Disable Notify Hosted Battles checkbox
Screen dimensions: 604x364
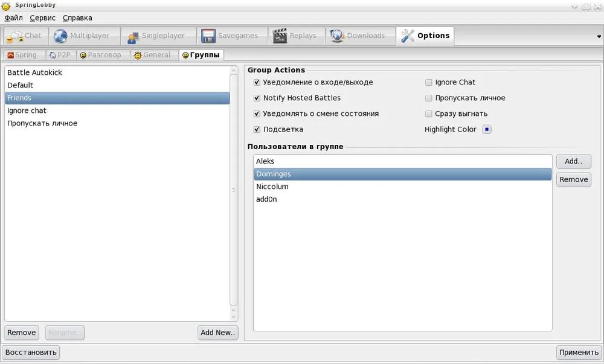point(257,98)
